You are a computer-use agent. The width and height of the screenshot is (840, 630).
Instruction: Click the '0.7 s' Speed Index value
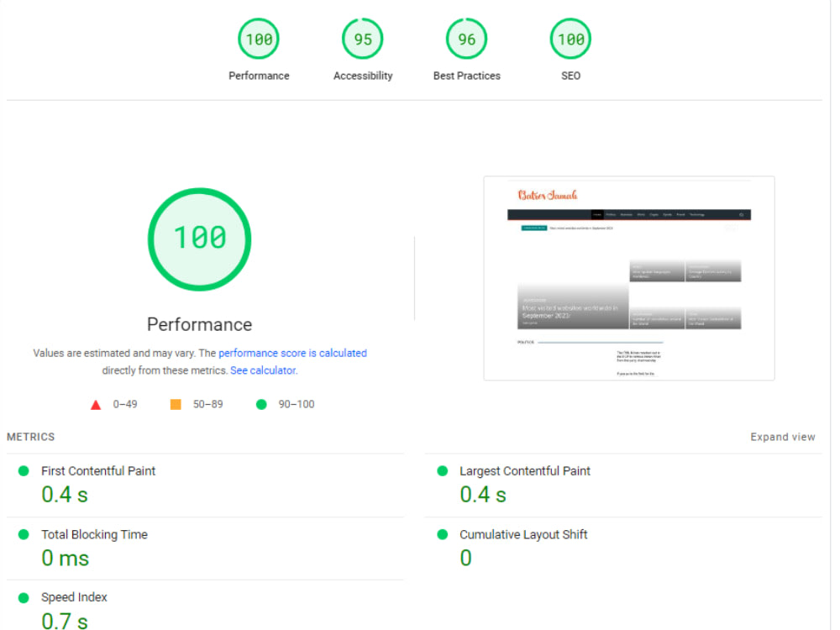point(65,621)
